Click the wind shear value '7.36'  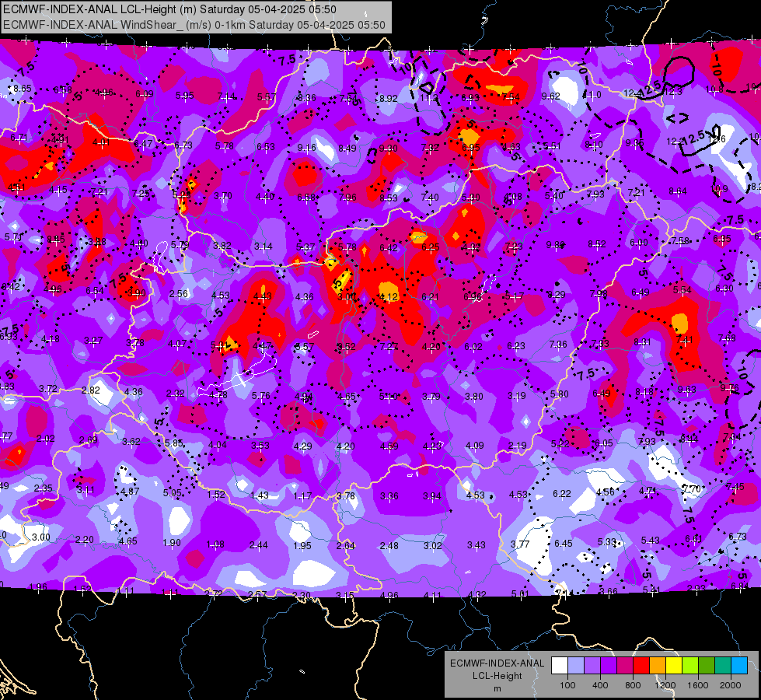click(x=558, y=345)
